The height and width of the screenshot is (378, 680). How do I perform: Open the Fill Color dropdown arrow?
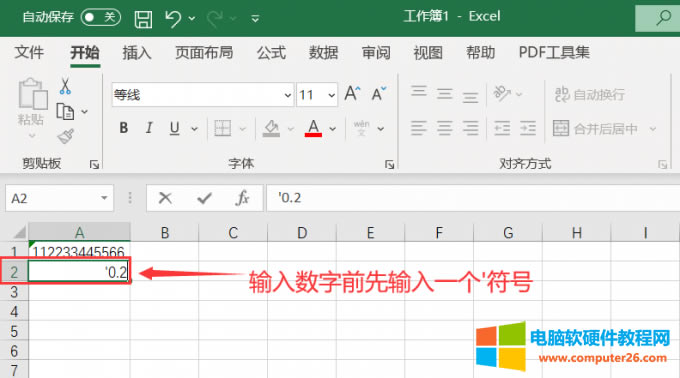pos(291,129)
